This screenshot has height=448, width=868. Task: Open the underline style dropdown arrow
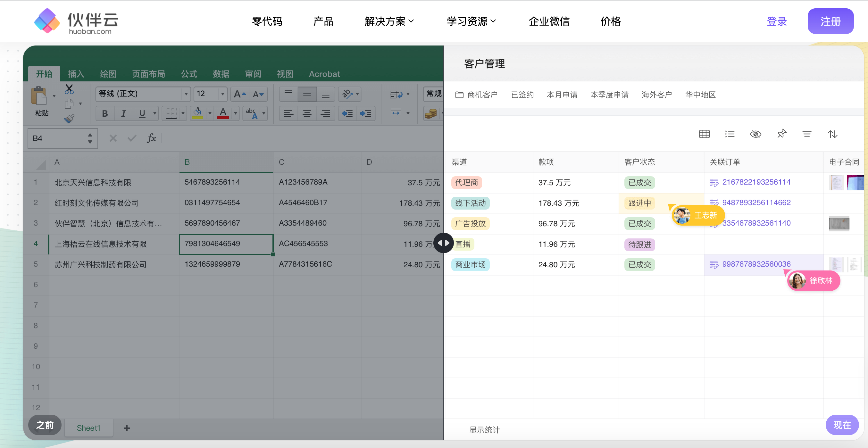155,113
